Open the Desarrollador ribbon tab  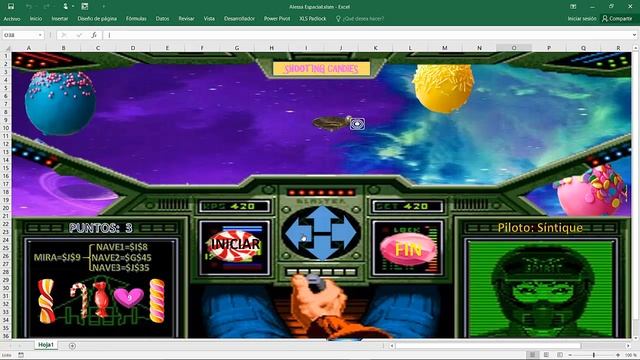pyautogui.click(x=240, y=19)
